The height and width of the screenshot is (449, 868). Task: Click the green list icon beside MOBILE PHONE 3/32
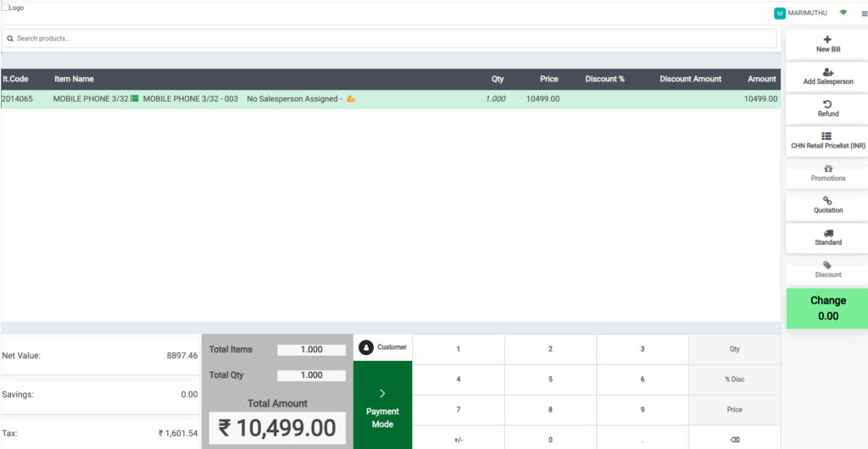coord(135,99)
